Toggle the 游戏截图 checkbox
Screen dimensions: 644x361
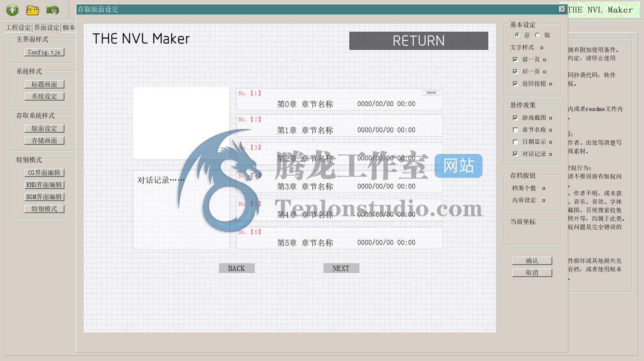515,118
